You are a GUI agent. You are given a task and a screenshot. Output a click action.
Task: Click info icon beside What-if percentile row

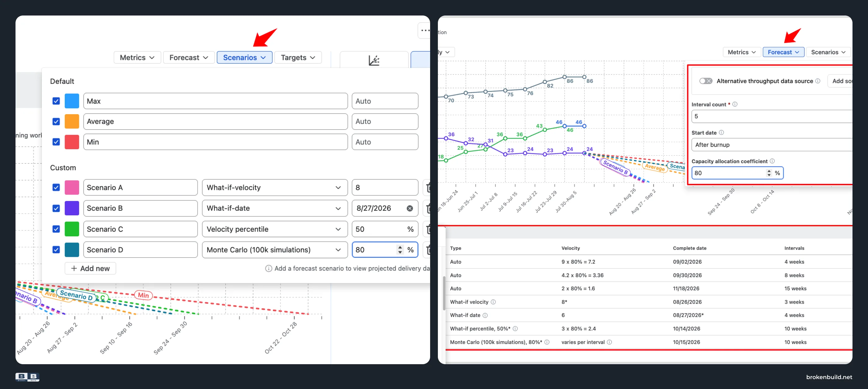(515, 328)
